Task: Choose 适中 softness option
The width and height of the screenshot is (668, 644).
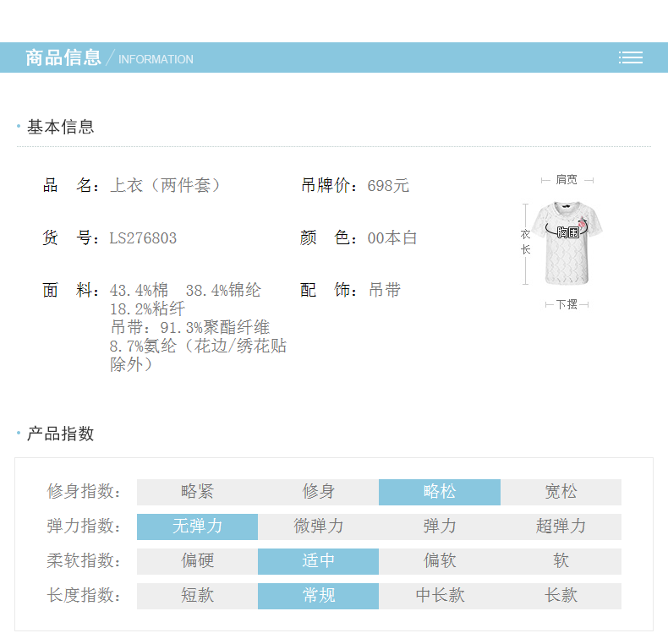Action: (x=319, y=561)
